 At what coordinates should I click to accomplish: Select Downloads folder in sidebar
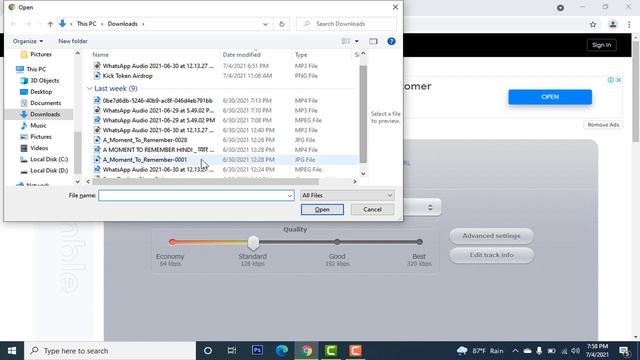click(x=45, y=114)
